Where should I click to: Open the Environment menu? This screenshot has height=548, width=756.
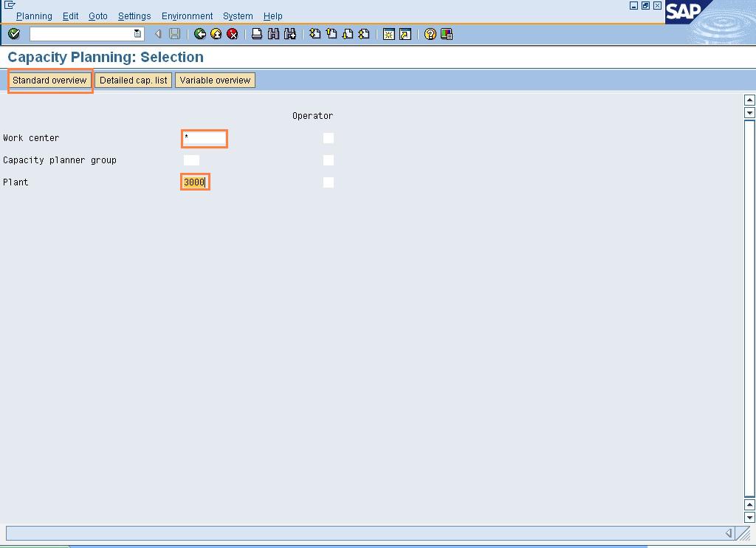[187, 16]
